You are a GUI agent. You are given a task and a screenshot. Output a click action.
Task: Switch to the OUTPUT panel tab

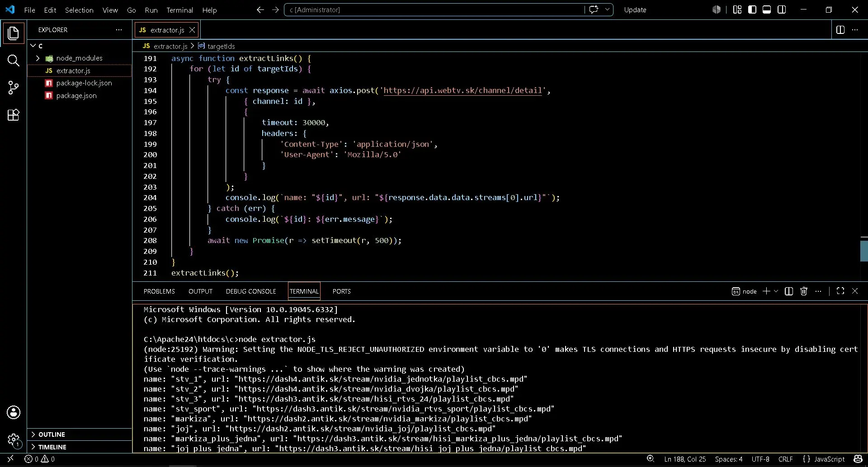coord(200,291)
